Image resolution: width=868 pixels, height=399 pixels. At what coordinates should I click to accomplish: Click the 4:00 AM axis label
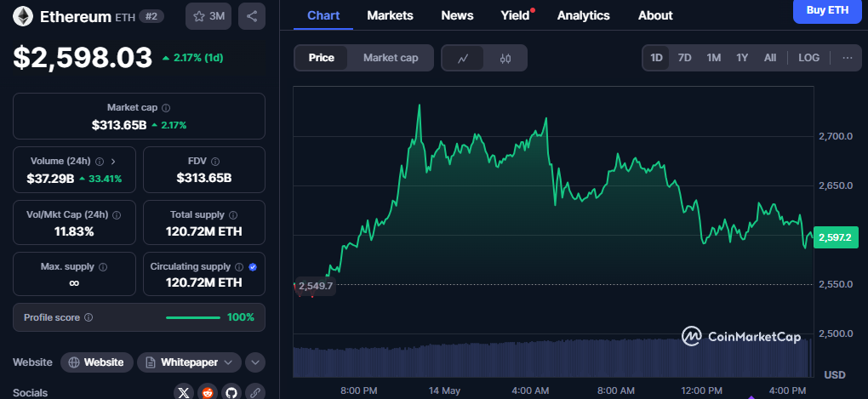[x=530, y=390]
